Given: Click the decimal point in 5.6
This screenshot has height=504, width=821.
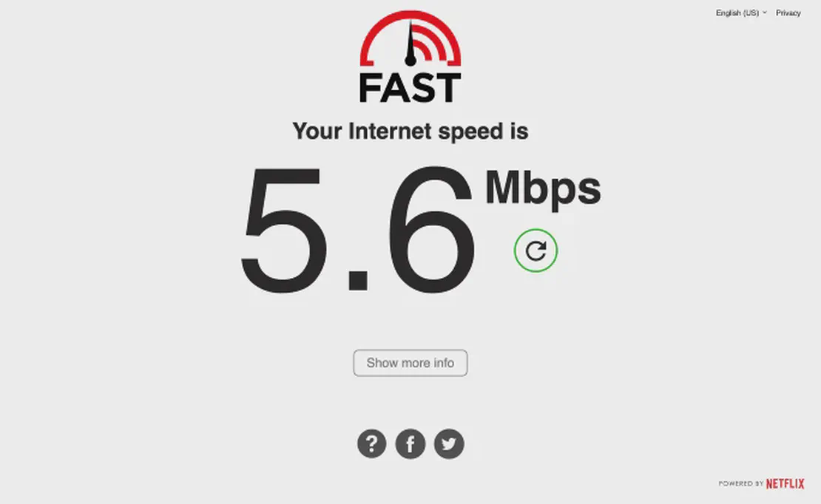Looking at the screenshot, I should click(358, 281).
